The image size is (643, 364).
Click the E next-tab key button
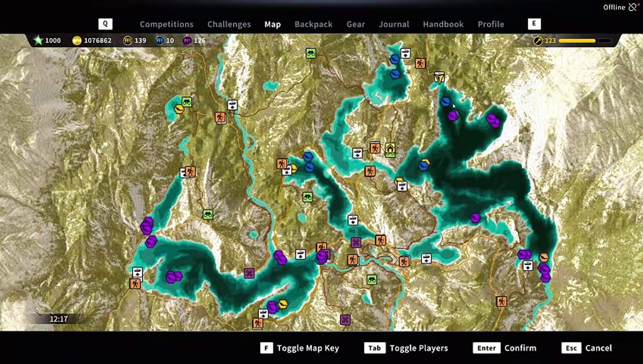534,24
